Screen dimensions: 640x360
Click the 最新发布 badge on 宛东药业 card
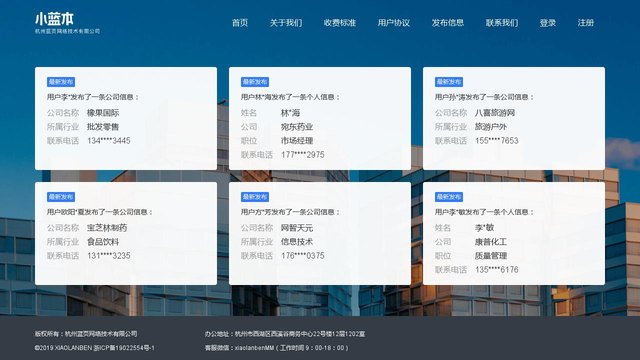coord(255,82)
